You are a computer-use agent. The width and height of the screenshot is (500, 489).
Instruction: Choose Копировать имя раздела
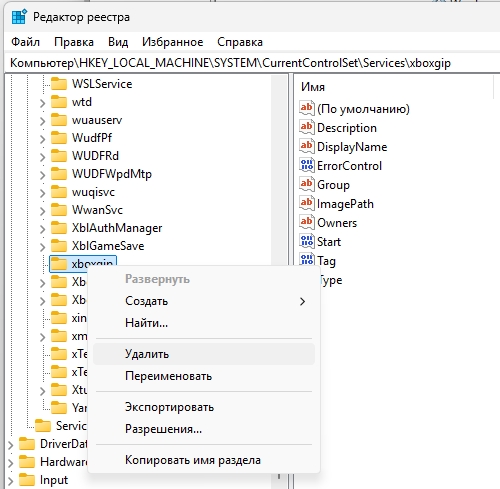click(204, 460)
